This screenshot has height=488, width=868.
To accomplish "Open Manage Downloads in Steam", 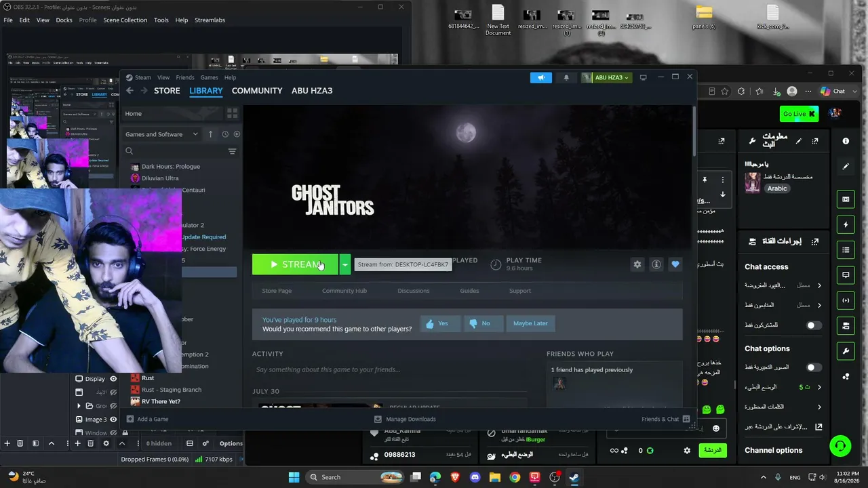I will click(405, 419).
